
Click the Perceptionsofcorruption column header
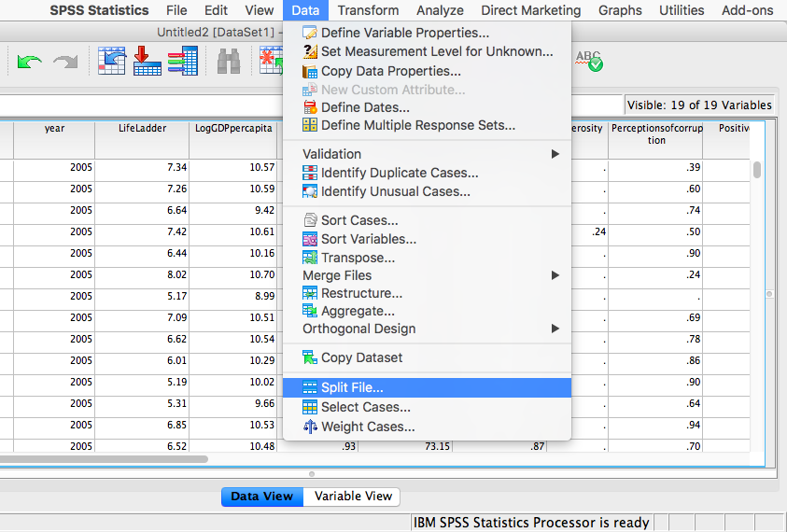point(656,140)
